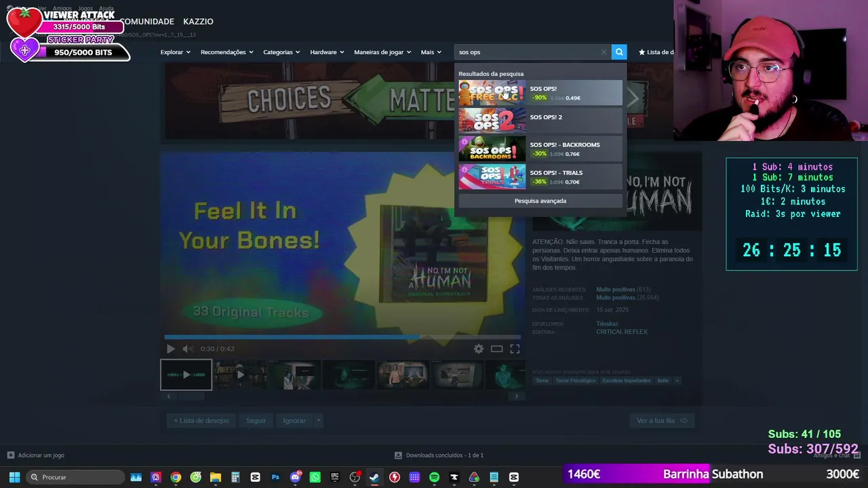Enter fullscreen video mode
This screenshot has height=488, width=868.
pyautogui.click(x=515, y=349)
